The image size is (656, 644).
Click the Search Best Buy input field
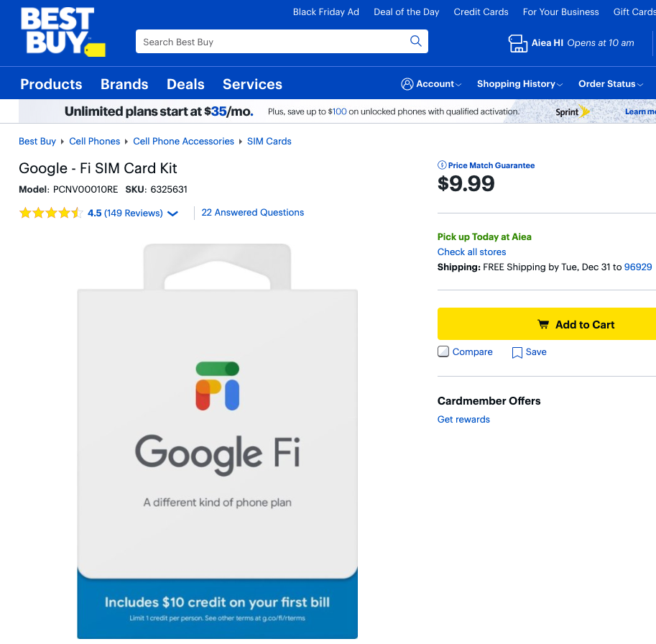[273, 41]
